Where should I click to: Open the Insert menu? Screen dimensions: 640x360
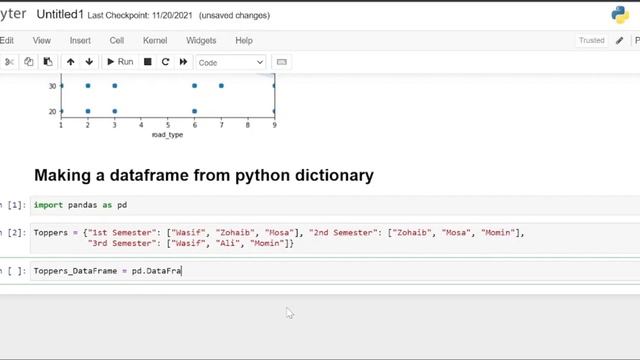click(x=80, y=40)
